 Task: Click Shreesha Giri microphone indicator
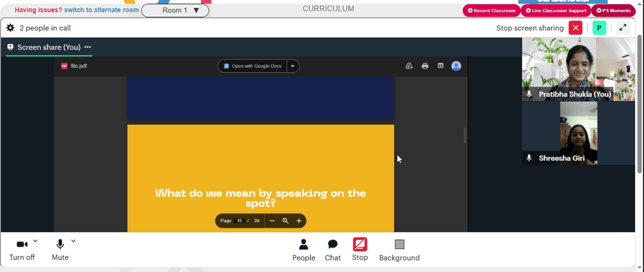(529, 158)
